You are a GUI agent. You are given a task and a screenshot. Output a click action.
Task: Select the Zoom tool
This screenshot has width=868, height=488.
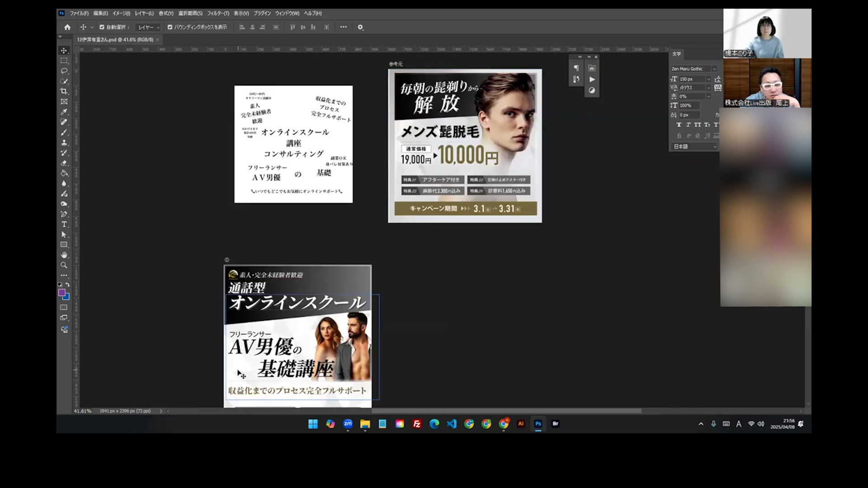(64, 265)
